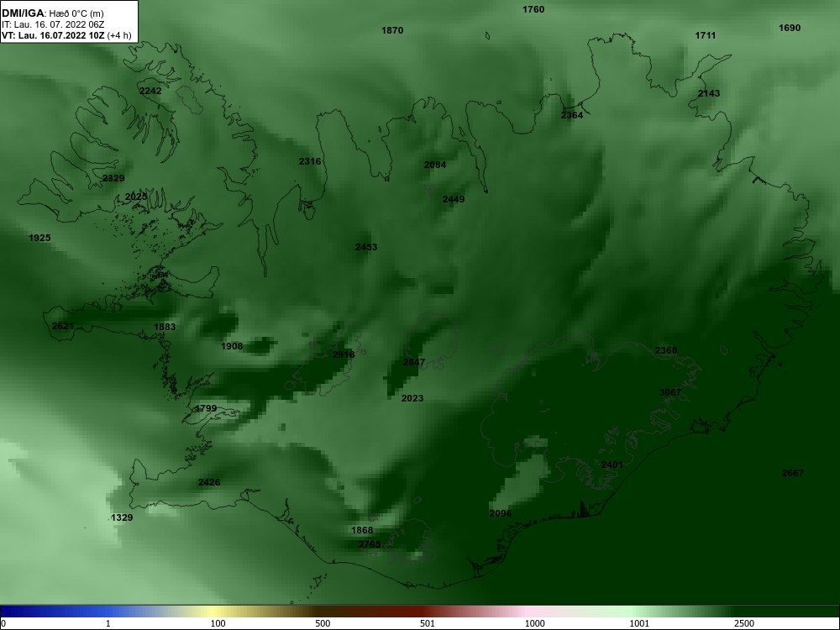Screen dimensions: 840x630
Task: Click the 1925 height label
Action: pyautogui.click(x=39, y=238)
